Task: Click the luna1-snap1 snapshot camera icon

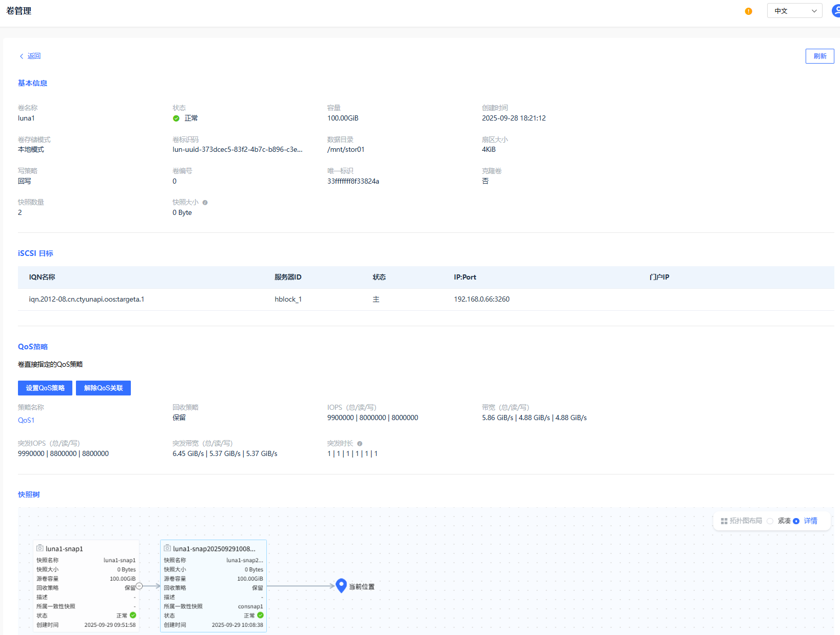Action: click(40, 548)
